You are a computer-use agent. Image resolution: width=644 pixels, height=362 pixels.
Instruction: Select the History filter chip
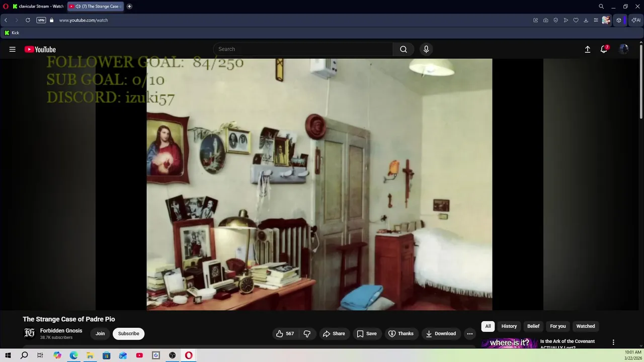[x=509, y=326]
